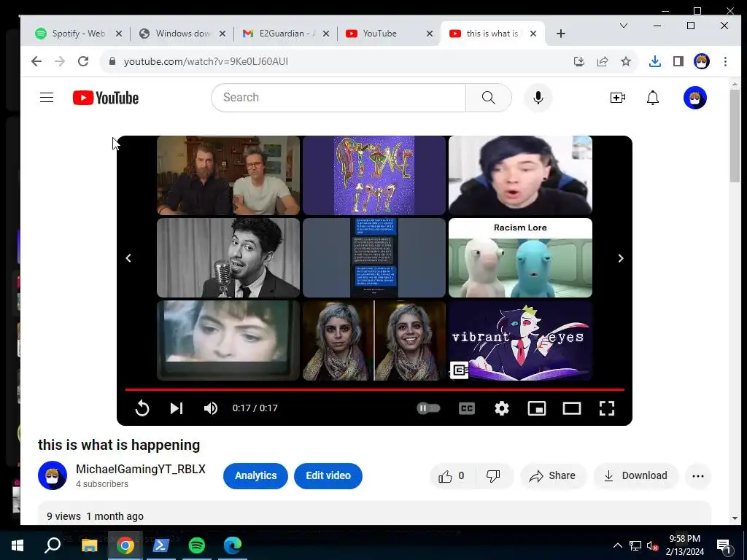Toggle the autoplay switch
The width and height of the screenshot is (747, 560).
pos(428,408)
